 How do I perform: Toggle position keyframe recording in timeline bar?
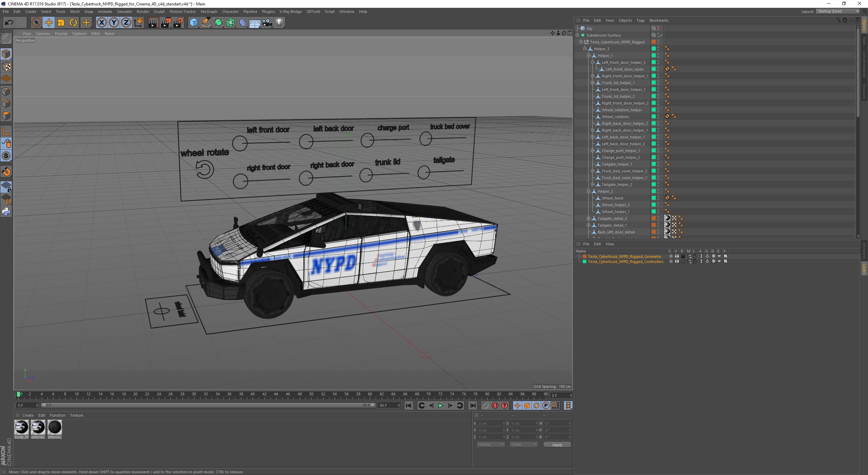click(517, 405)
